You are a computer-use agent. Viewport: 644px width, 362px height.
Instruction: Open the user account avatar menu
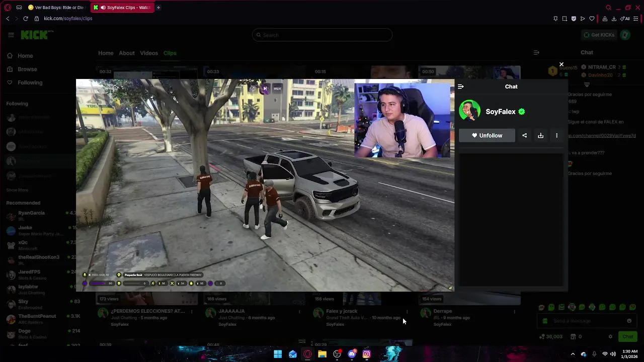(625, 35)
